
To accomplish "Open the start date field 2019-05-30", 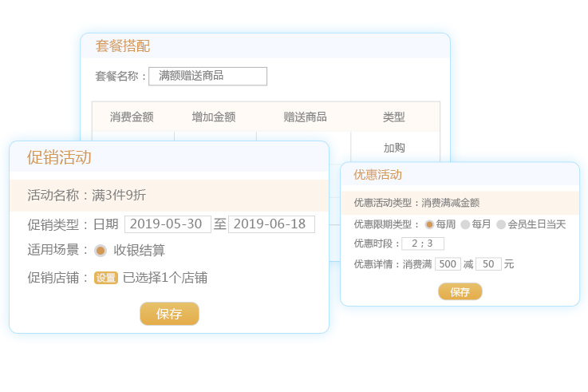I will (x=168, y=224).
